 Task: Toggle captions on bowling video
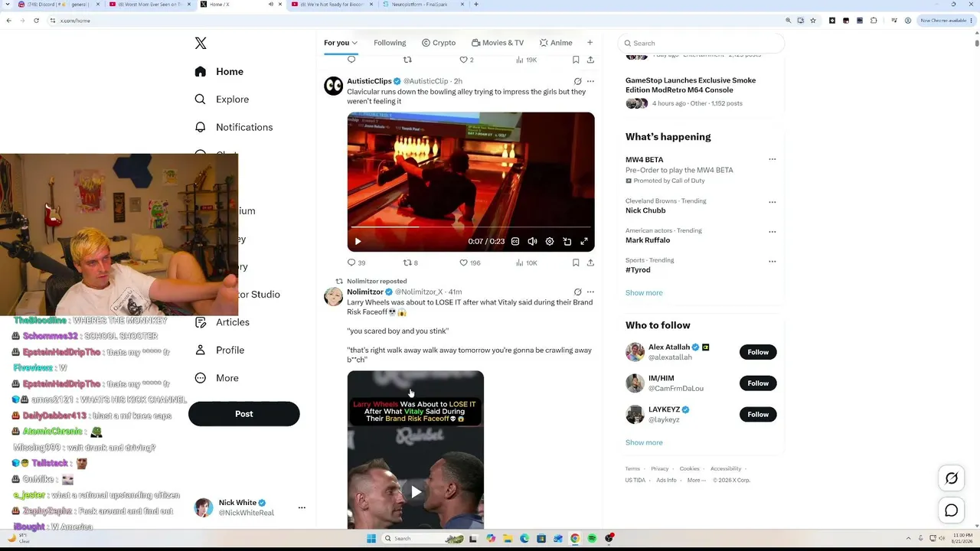tap(515, 242)
